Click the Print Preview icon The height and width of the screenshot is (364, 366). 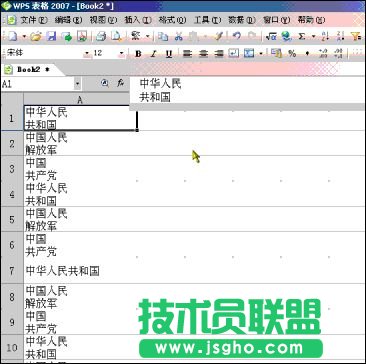click(x=116, y=36)
